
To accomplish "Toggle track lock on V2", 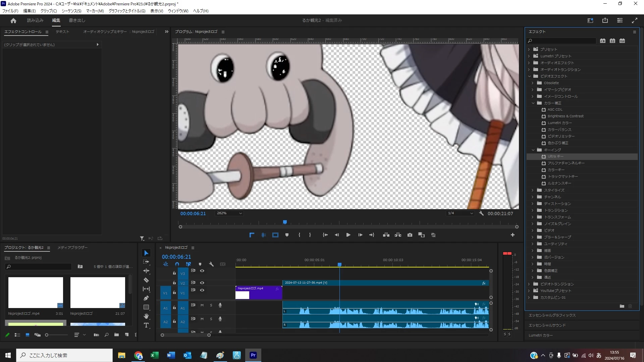I will (174, 283).
